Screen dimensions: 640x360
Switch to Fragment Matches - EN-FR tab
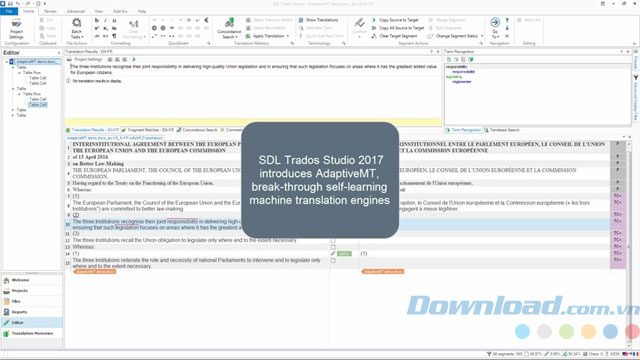click(x=147, y=130)
